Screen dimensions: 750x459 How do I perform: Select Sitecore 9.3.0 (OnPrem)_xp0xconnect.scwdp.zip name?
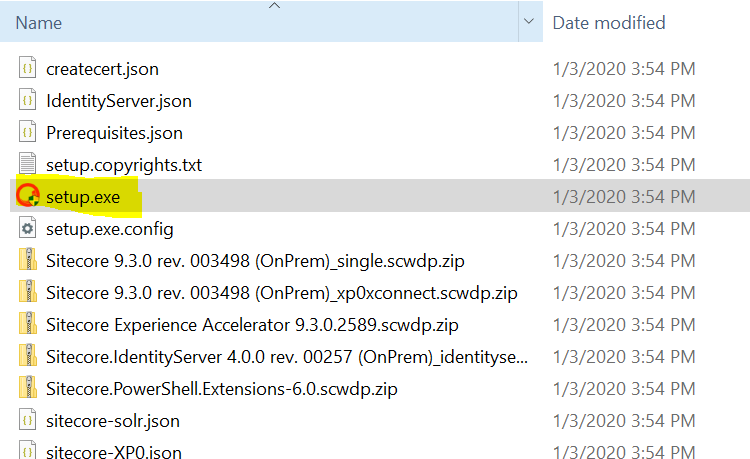point(282,293)
